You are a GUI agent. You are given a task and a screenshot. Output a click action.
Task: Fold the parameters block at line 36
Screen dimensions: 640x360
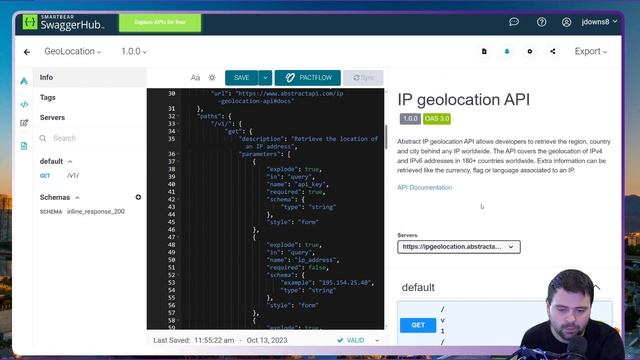point(178,154)
